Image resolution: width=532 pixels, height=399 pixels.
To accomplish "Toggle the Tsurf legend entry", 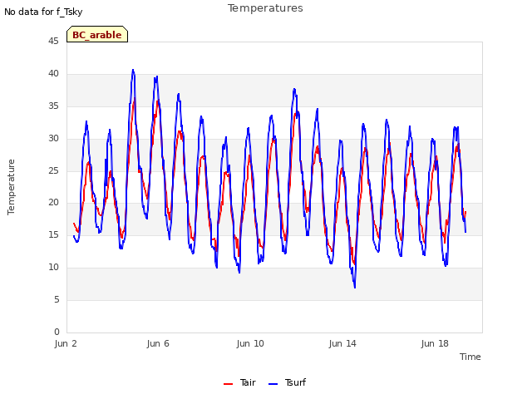I will click(x=287, y=382).
